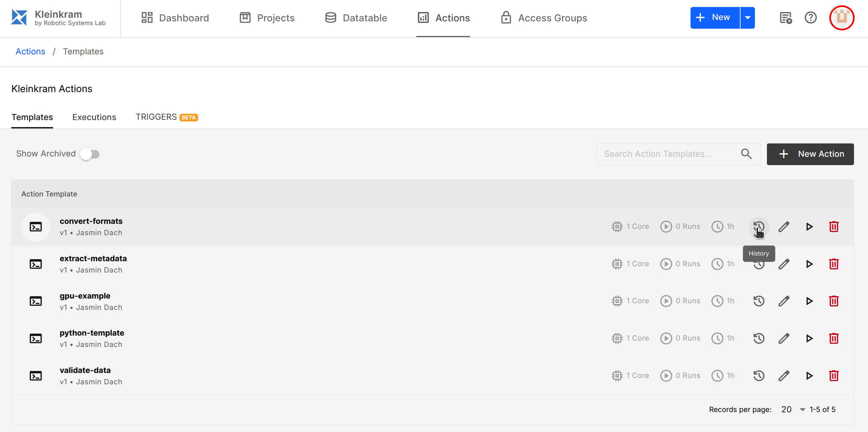Open History for convert-formats template
The image size is (868, 432).
pos(759,227)
